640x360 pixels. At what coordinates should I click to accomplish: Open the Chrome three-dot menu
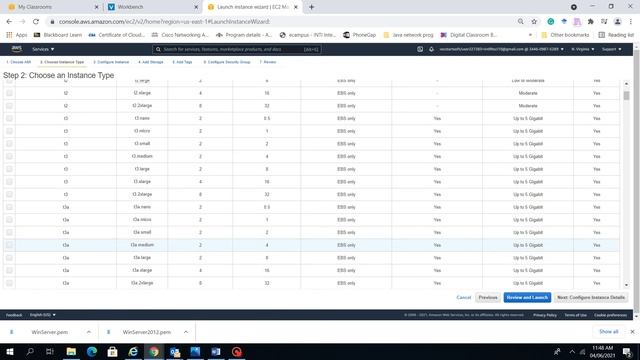(631, 22)
